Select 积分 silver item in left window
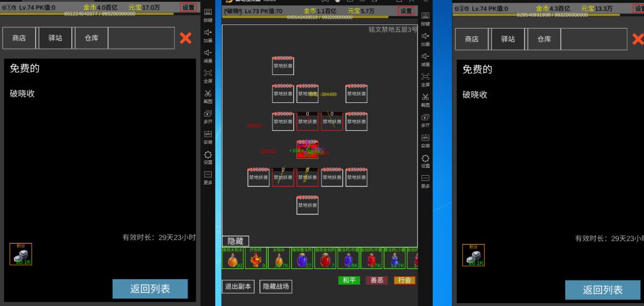 click(21, 254)
